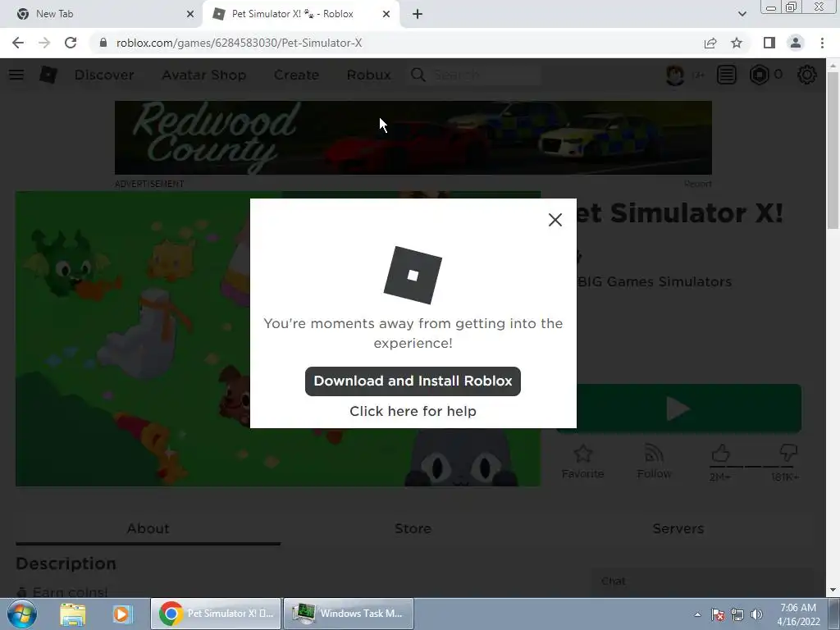Reload the Roblox page
The width and height of the screenshot is (840, 630).
pos(71,43)
